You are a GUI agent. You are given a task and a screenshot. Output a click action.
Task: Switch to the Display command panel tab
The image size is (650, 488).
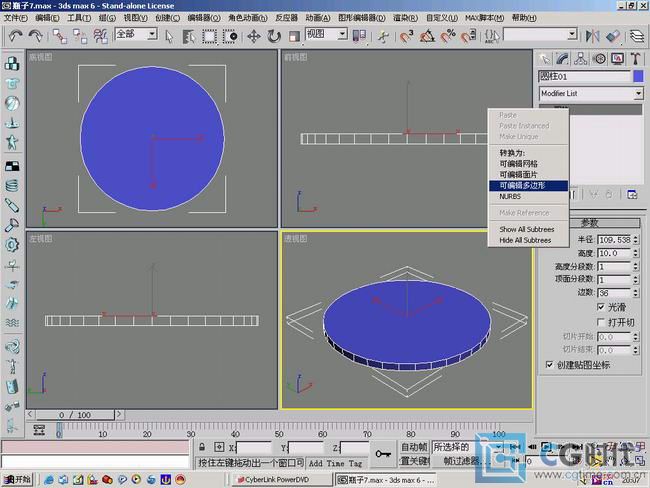pos(617,59)
